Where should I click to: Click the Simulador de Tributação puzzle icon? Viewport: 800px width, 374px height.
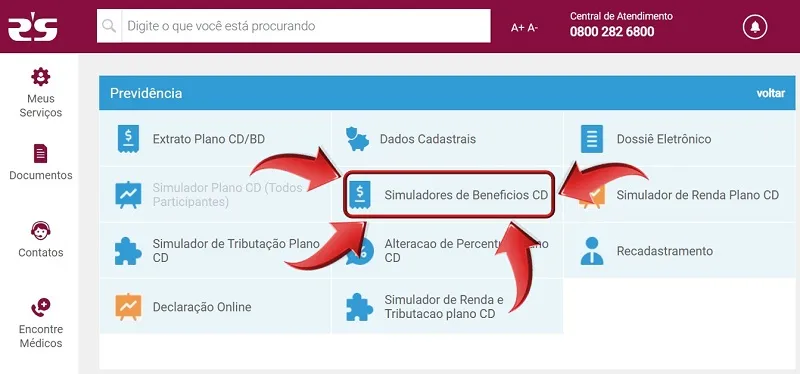click(128, 251)
